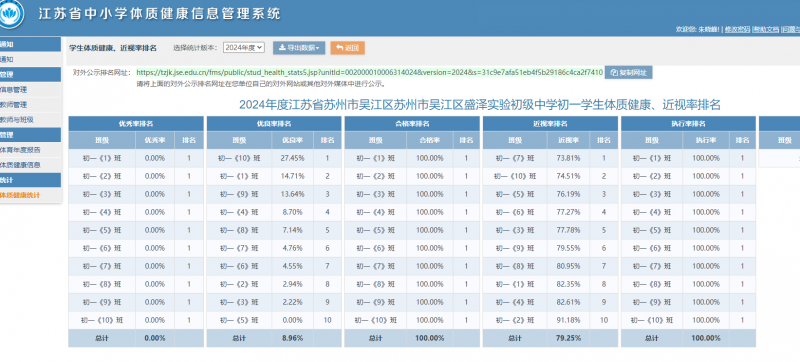The height and width of the screenshot is (362, 800).
Task: Click the lotus logo in the header
Action: coord(11,14)
